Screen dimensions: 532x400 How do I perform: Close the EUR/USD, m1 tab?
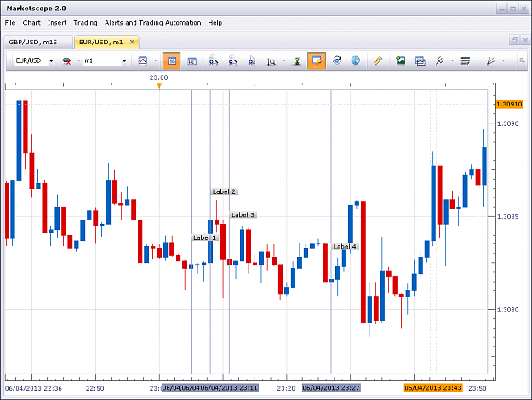(132, 42)
